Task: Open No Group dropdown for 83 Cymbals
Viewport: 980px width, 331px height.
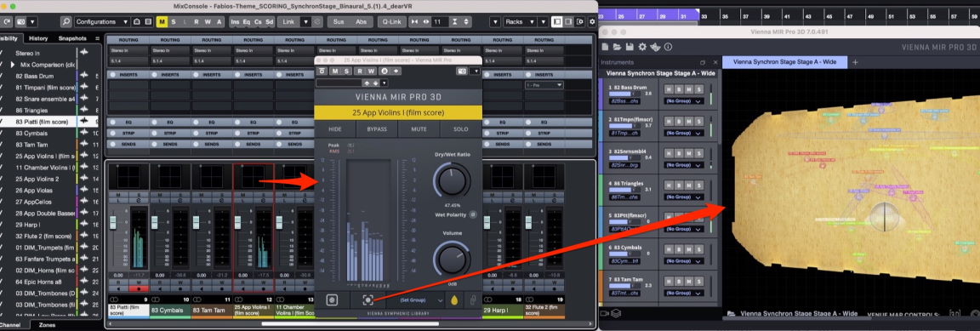Action: click(x=684, y=260)
